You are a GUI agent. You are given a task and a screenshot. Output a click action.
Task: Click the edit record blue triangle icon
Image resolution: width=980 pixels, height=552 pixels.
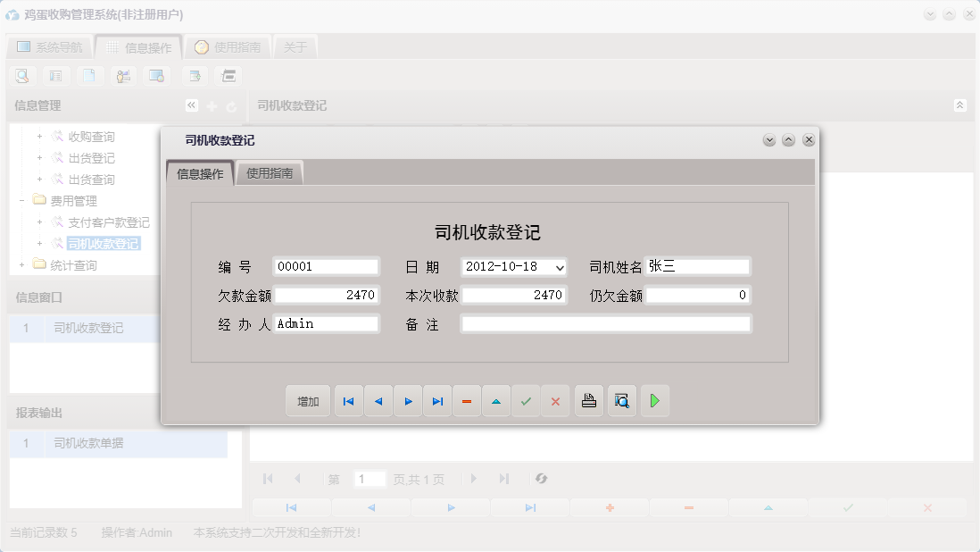click(x=496, y=401)
